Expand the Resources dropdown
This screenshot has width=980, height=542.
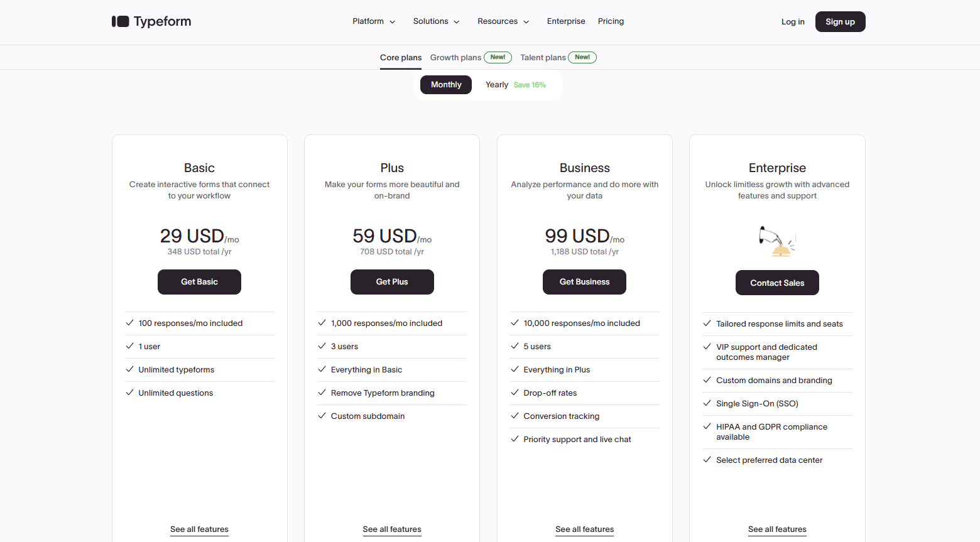coord(503,21)
